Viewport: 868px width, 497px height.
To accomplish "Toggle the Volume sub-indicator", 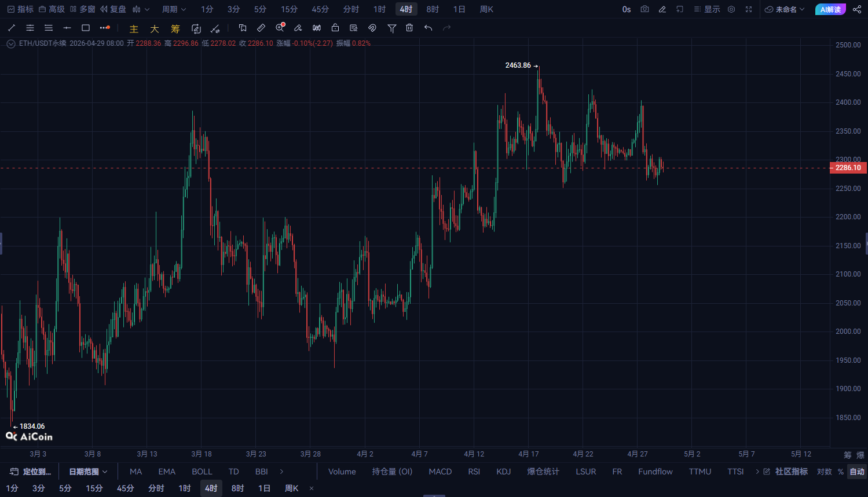I will pos(342,472).
